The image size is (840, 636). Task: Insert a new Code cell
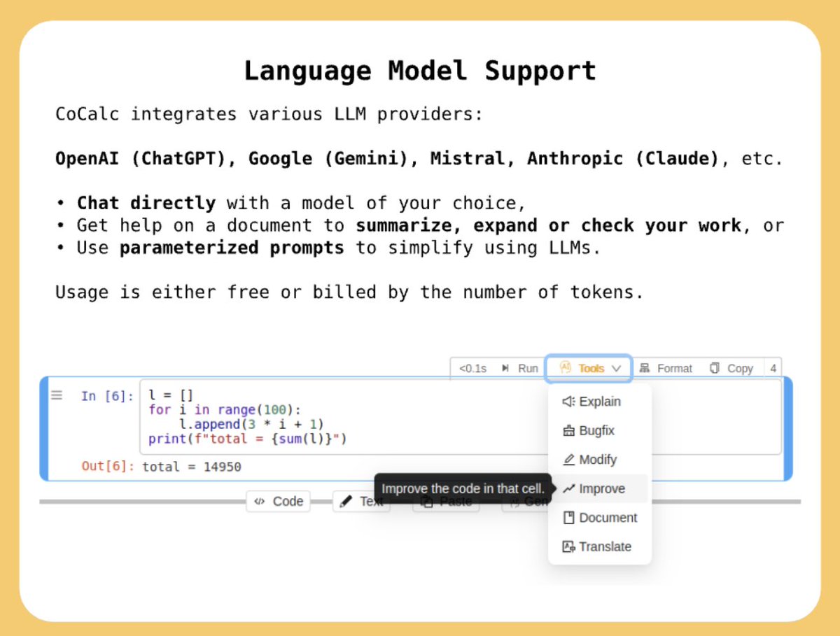(x=278, y=501)
